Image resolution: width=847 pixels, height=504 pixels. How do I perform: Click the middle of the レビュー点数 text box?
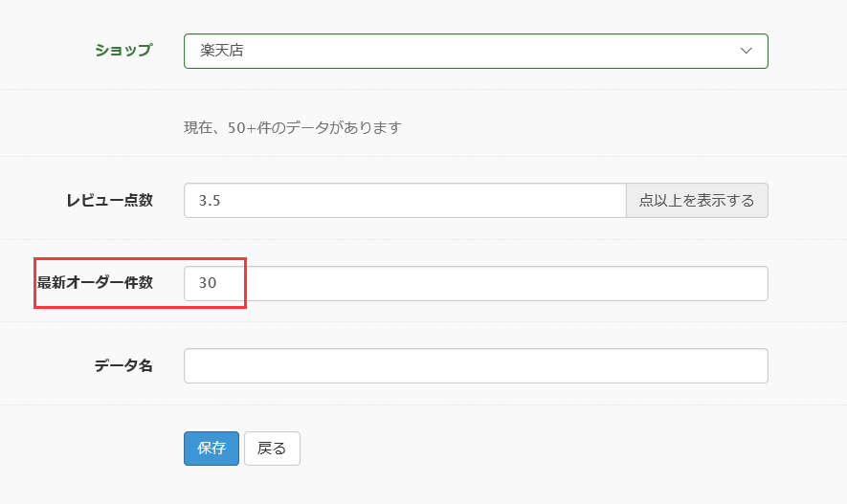tap(405, 200)
